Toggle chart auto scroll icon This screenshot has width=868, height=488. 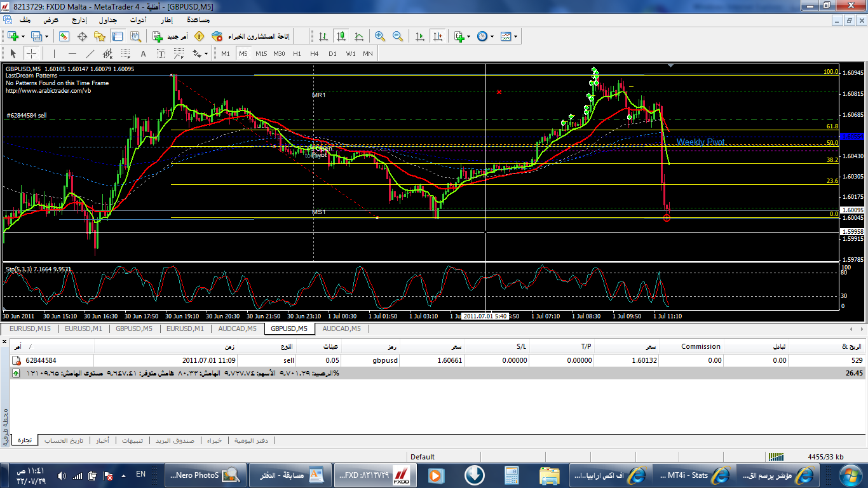[419, 36]
